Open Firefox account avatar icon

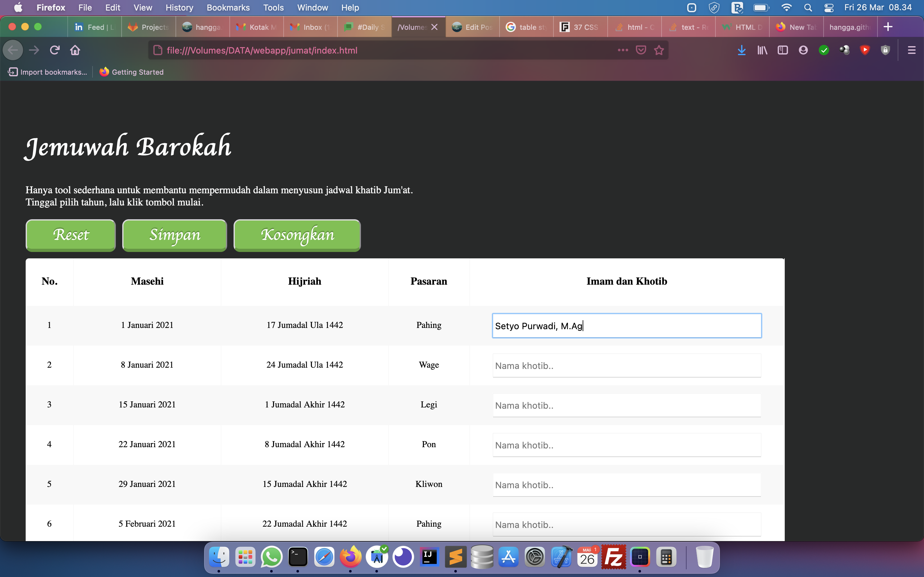pos(803,50)
